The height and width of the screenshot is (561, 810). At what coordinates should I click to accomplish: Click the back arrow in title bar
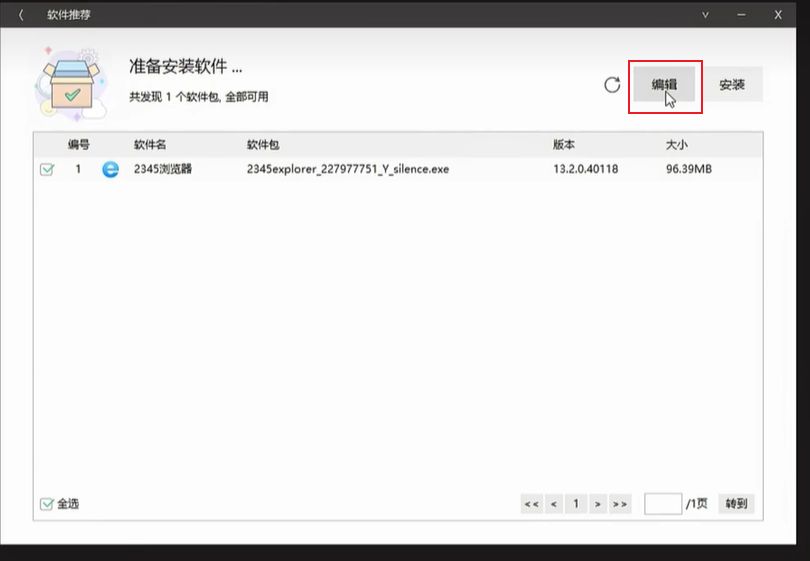[x=21, y=15]
